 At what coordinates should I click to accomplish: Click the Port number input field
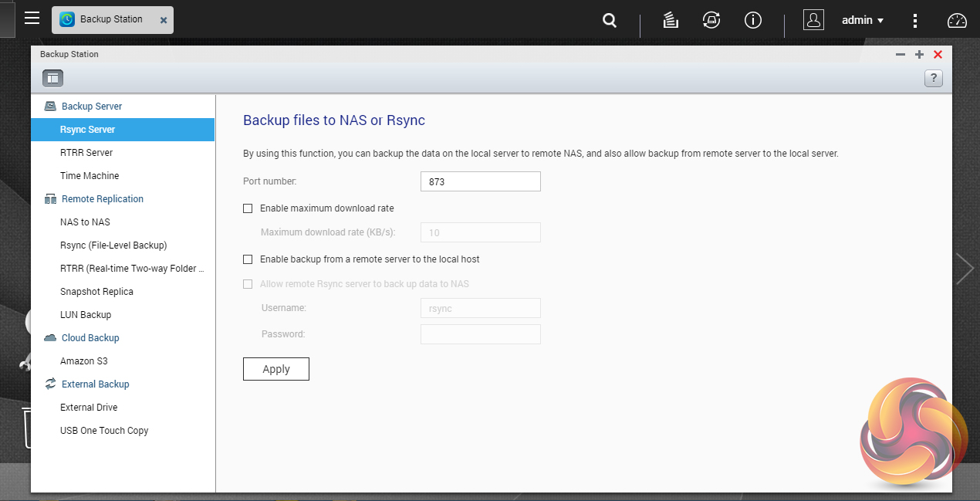[480, 181]
